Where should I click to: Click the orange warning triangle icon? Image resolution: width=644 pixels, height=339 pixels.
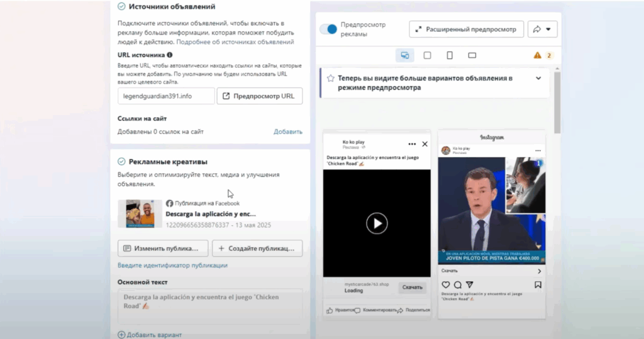click(537, 55)
